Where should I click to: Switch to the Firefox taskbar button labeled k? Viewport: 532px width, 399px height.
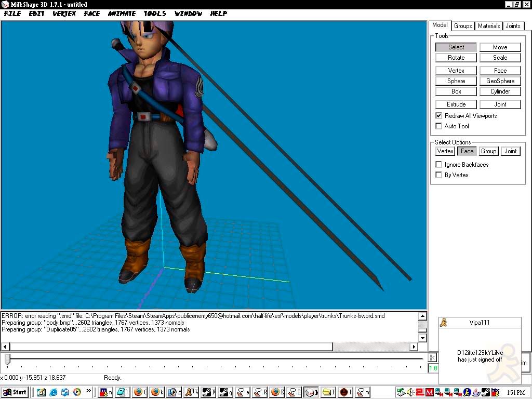pos(157,392)
